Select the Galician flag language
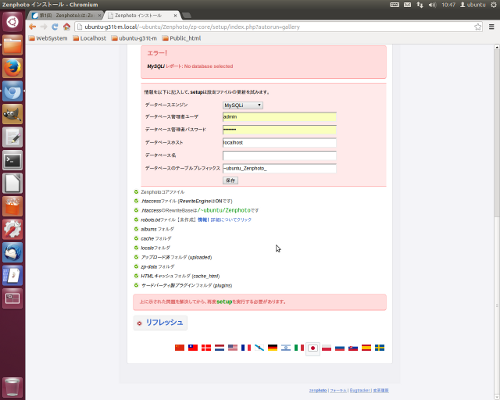 [259, 348]
